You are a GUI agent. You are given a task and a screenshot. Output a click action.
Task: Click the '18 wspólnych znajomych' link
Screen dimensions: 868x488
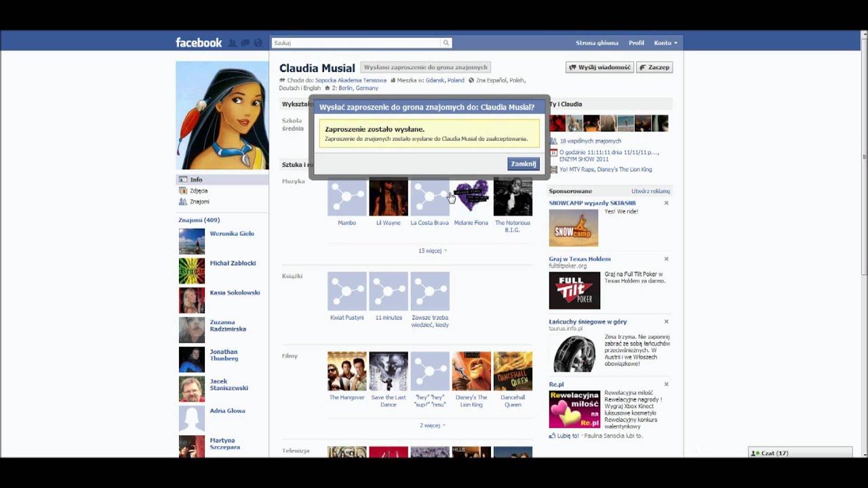[590, 141]
